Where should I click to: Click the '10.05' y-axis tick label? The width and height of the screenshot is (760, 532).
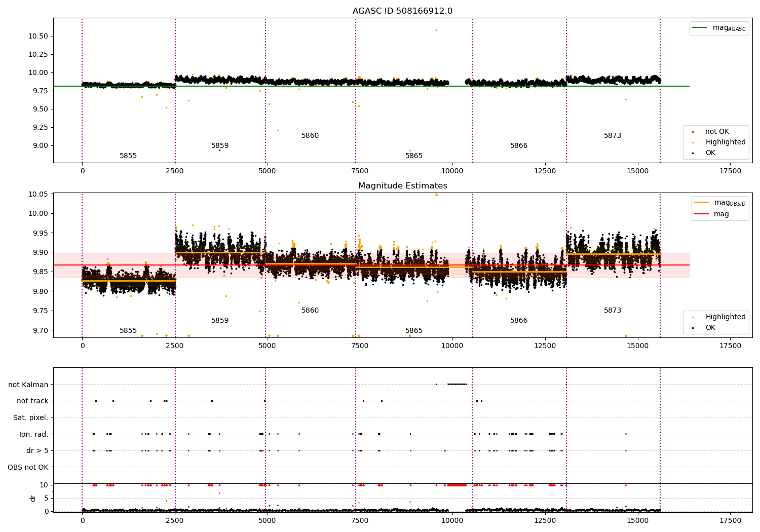point(38,194)
